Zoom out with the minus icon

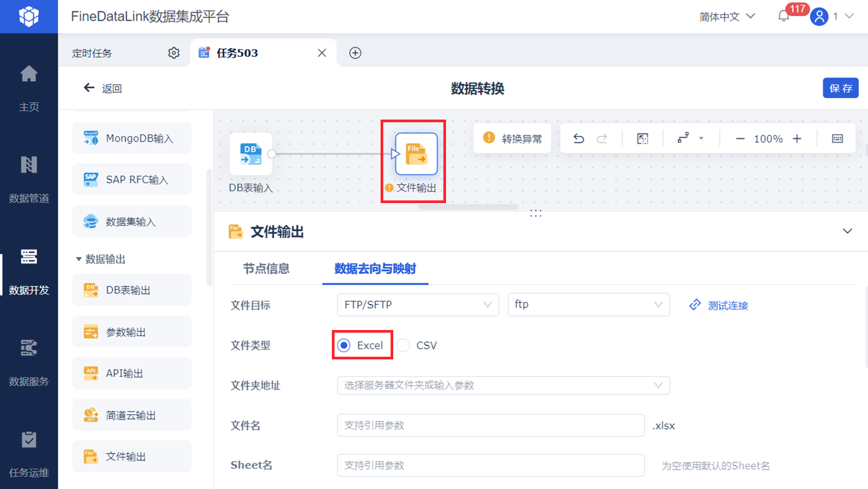(740, 138)
